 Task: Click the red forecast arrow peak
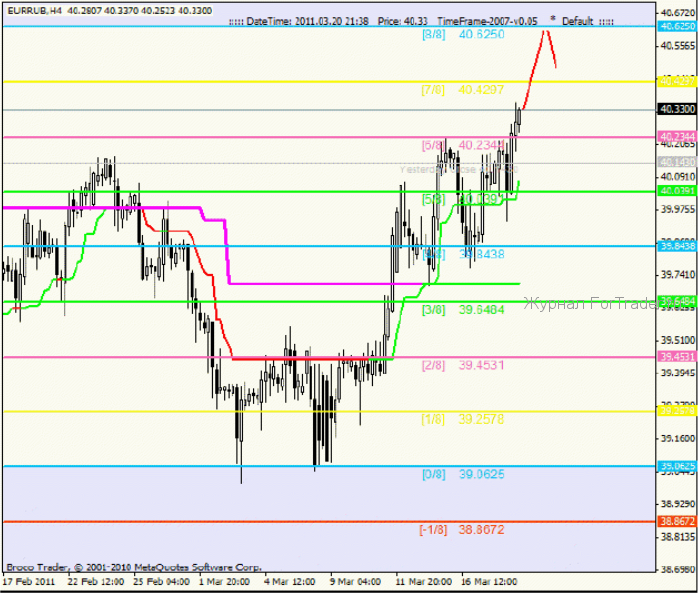point(546,32)
